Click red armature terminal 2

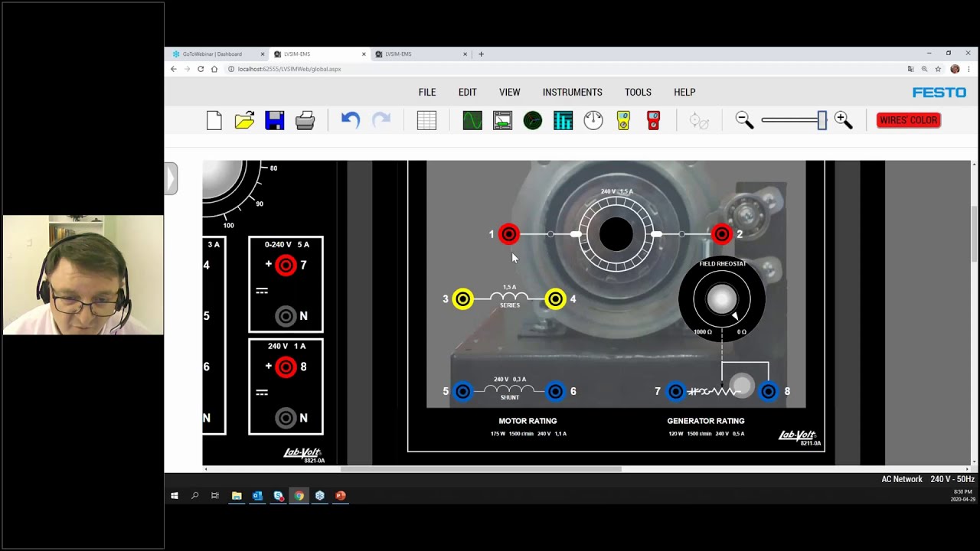pos(722,234)
